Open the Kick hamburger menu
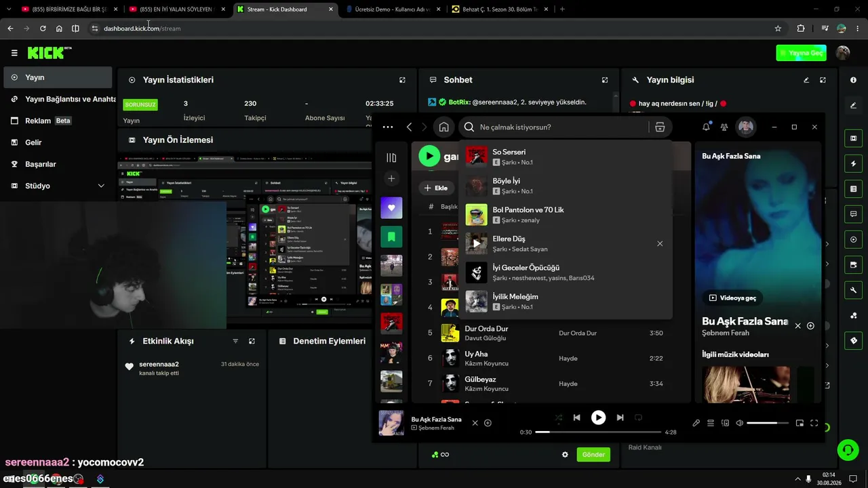The width and height of the screenshot is (868, 488). pos(14,53)
